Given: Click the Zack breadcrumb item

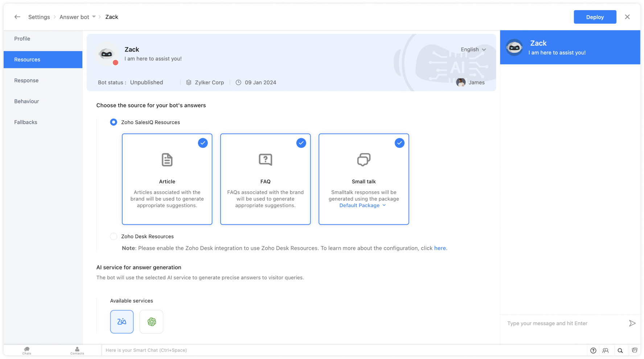Looking at the screenshot, I should (112, 17).
